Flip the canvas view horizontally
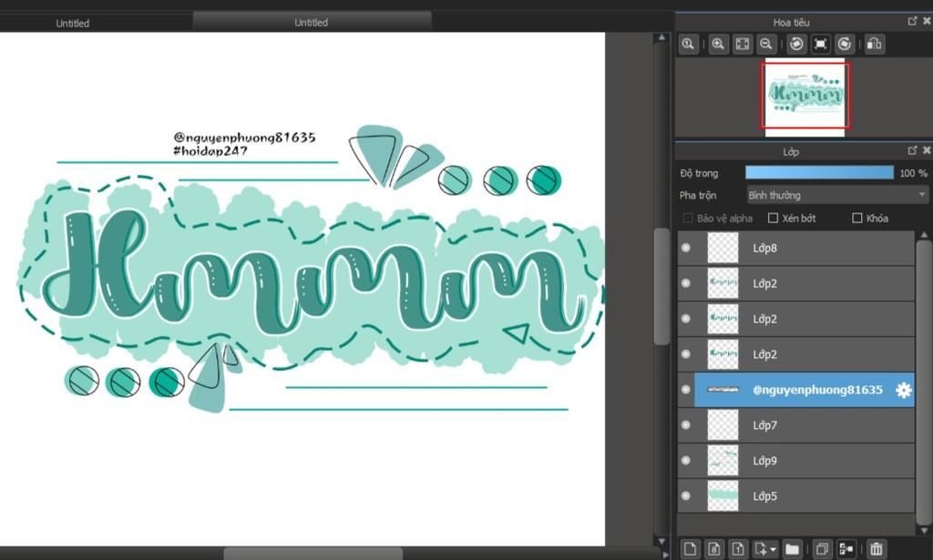The image size is (933, 560). point(874,44)
